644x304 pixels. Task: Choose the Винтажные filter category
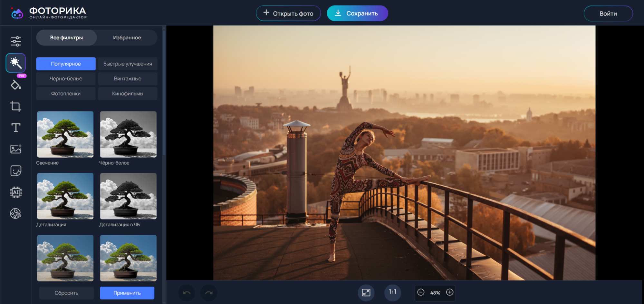click(x=128, y=79)
